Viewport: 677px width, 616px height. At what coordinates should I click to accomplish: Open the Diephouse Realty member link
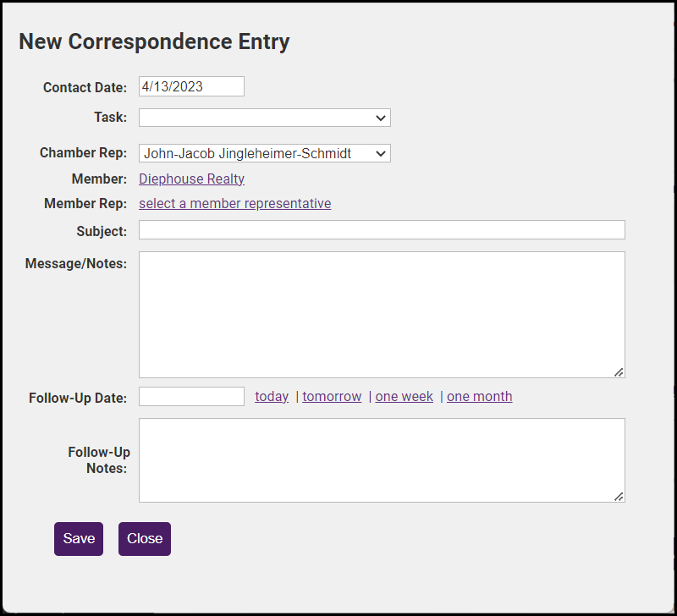192,179
